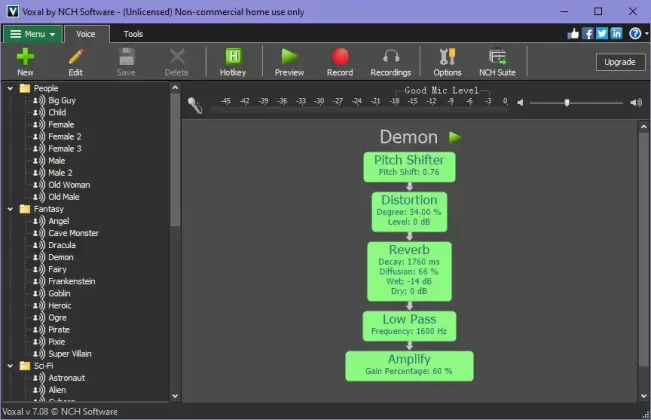651x420 pixels.
Task: Select the Child voice
Action: [57, 112]
